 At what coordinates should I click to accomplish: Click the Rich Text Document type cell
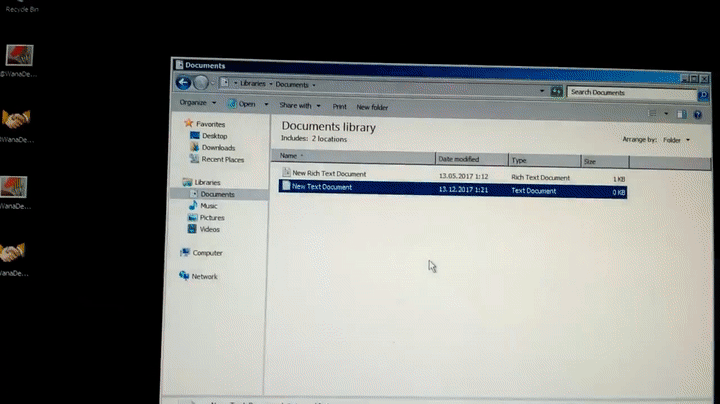pos(540,177)
